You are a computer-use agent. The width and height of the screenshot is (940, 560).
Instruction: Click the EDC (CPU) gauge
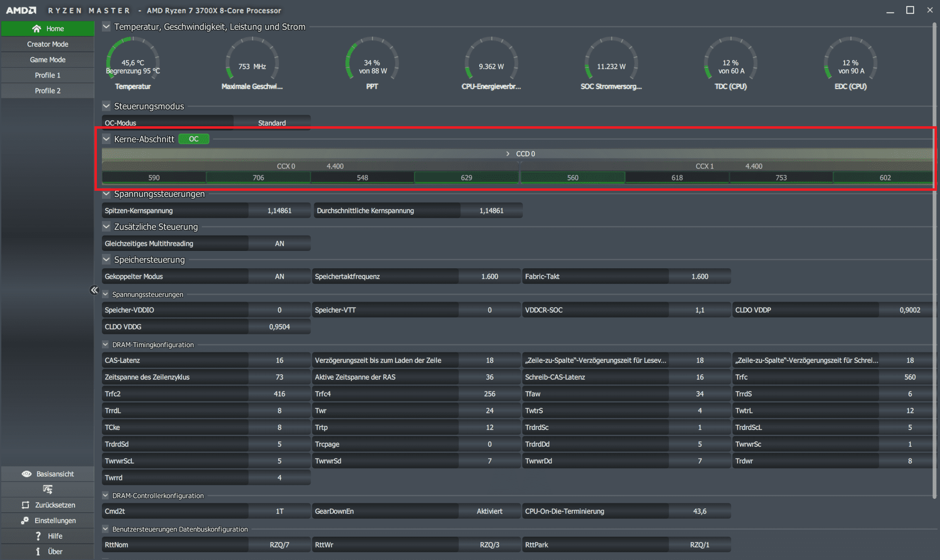851,63
